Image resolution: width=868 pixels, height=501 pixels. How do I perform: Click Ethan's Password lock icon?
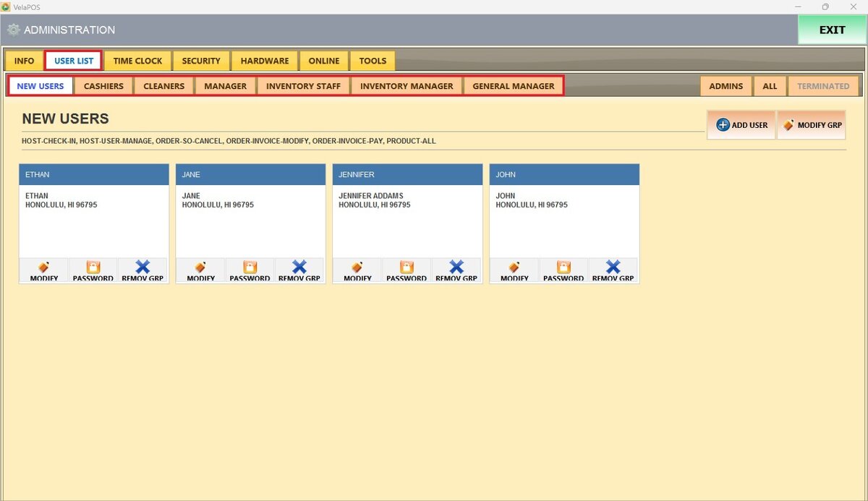click(x=93, y=267)
